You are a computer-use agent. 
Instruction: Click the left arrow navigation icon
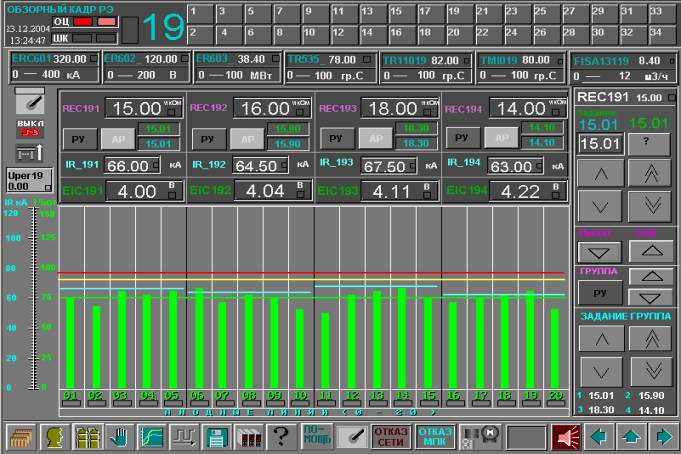pyautogui.click(x=599, y=437)
